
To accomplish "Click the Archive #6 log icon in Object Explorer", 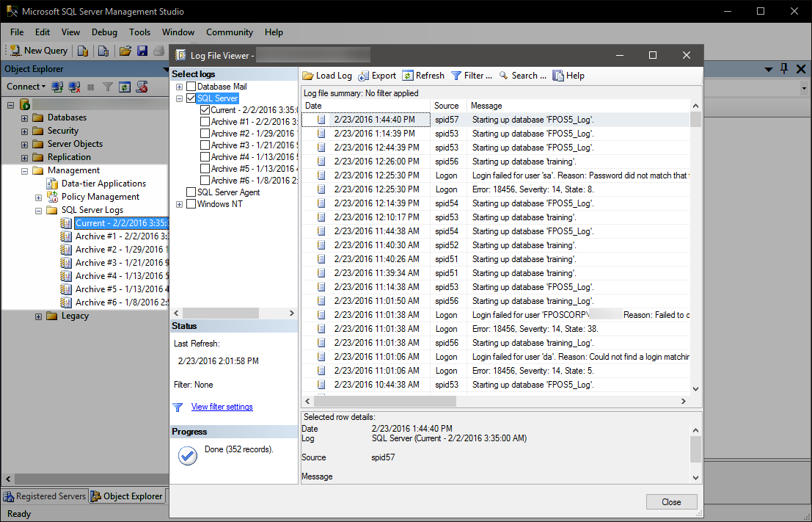I will pos(66,302).
